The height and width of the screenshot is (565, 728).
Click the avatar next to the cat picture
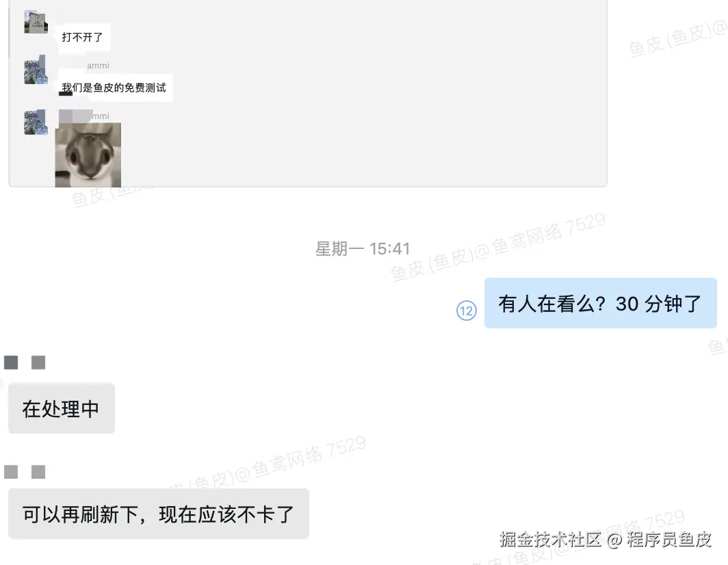tap(36, 122)
